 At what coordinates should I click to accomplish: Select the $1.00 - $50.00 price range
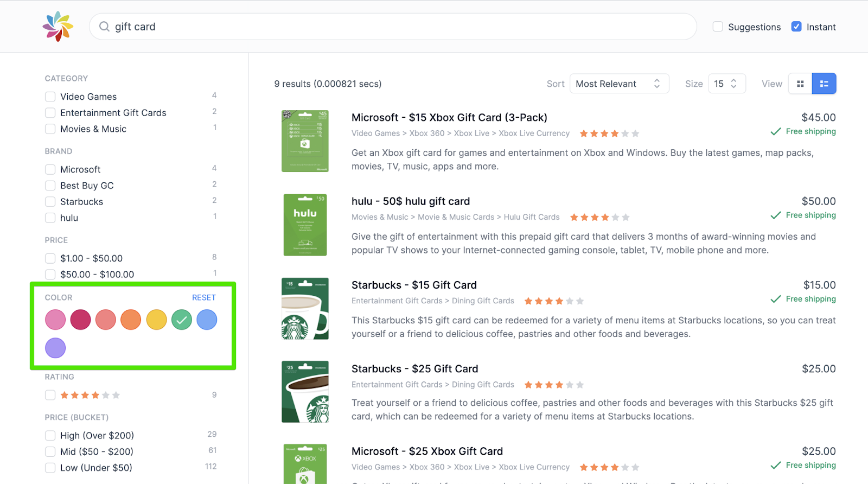(50, 258)
